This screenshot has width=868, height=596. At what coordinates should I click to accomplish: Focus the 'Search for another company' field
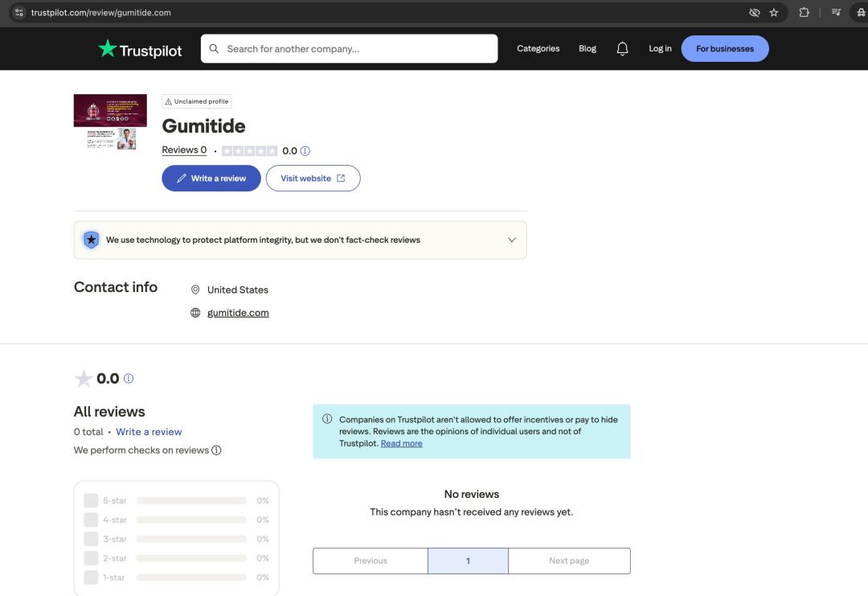tap(350, 49)
